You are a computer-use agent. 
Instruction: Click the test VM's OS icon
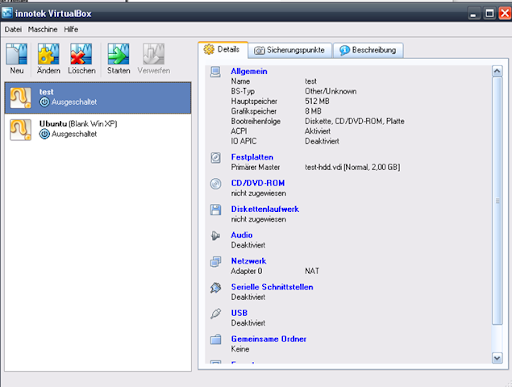tap(20, 98)
